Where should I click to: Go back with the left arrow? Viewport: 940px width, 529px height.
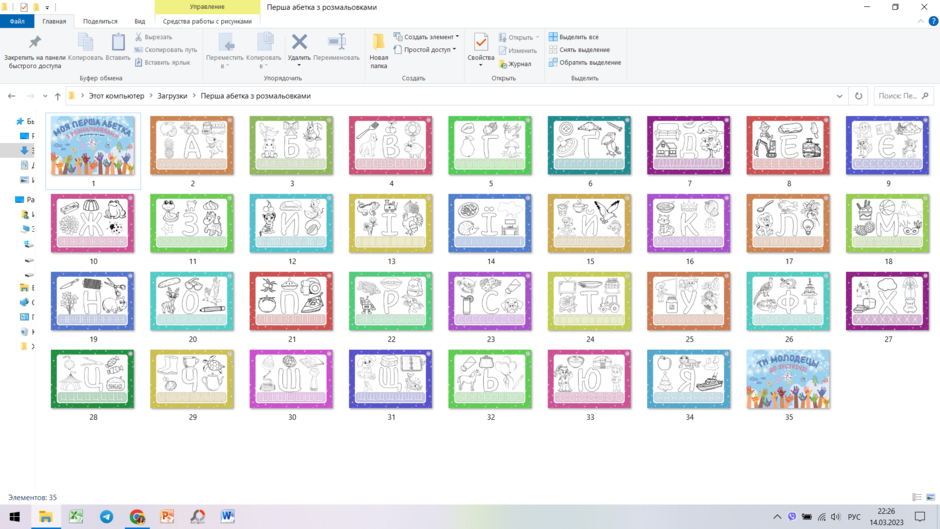point(11,96)
